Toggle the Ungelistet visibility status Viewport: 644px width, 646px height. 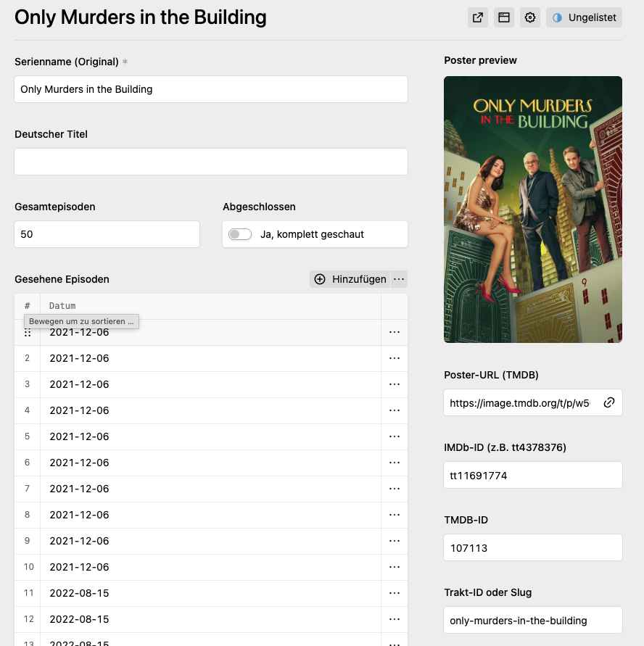(584, 17)
